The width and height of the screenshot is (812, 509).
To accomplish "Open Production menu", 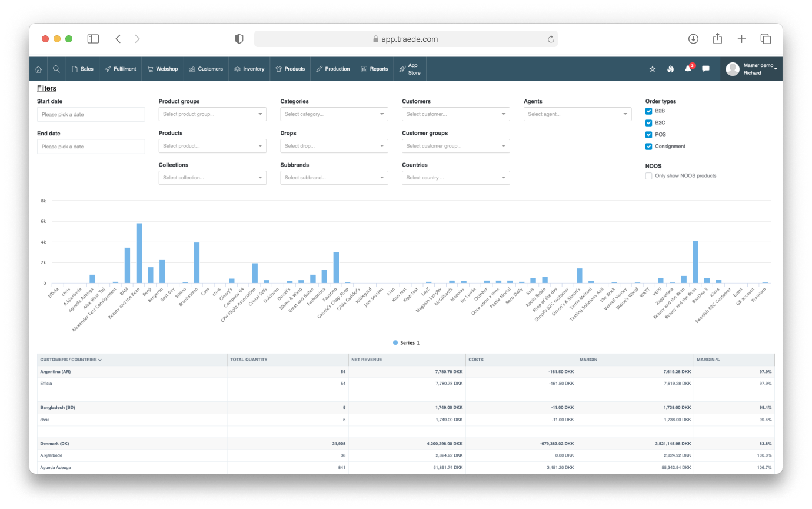I will pos(333,69).
